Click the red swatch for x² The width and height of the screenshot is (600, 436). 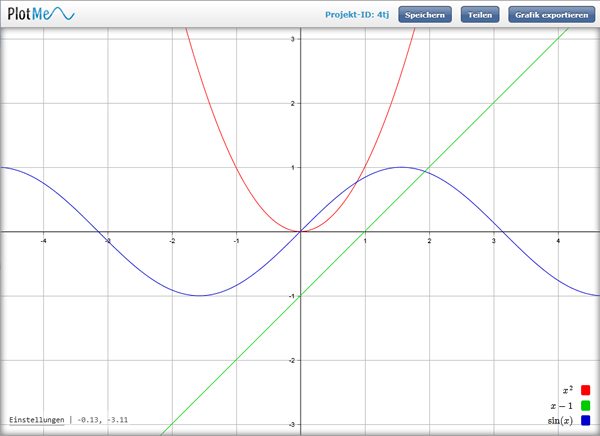[x=585, y=390]
